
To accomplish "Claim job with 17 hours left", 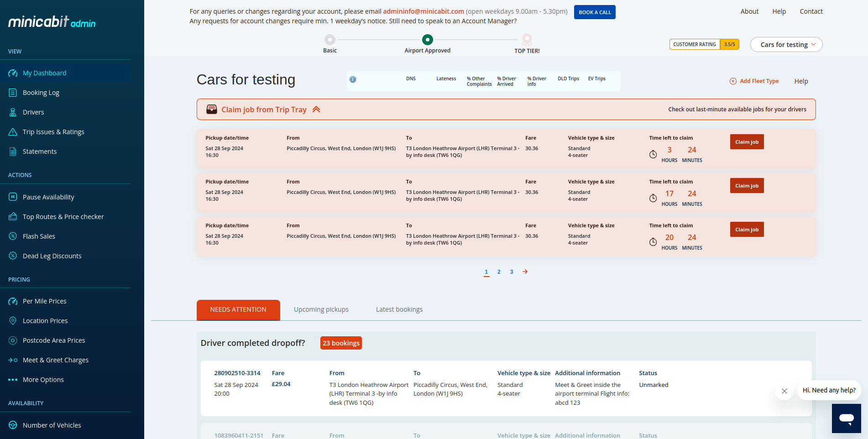I will pos(747,186).
